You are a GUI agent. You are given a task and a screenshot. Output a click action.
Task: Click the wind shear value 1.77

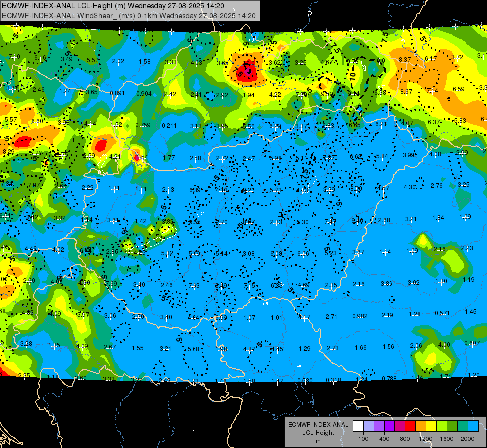point(169,158)
